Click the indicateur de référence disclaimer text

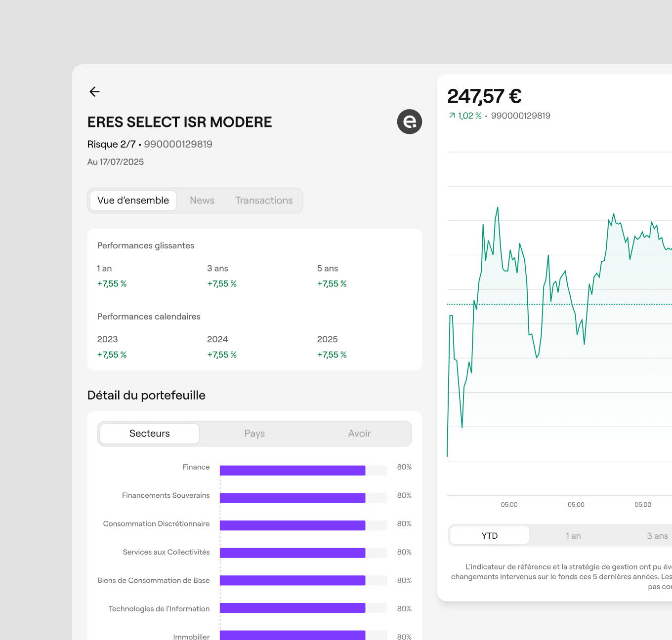[x=561, y=576]
